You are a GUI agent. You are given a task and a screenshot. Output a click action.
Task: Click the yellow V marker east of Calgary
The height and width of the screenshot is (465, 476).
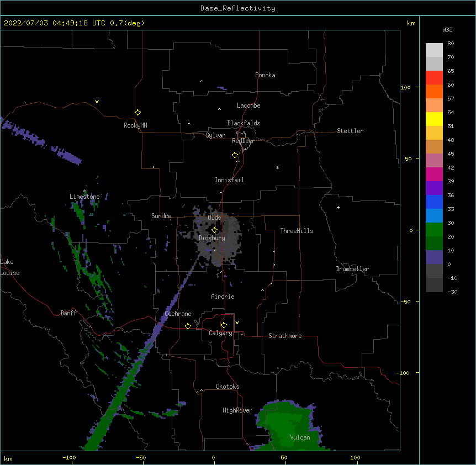237,323
